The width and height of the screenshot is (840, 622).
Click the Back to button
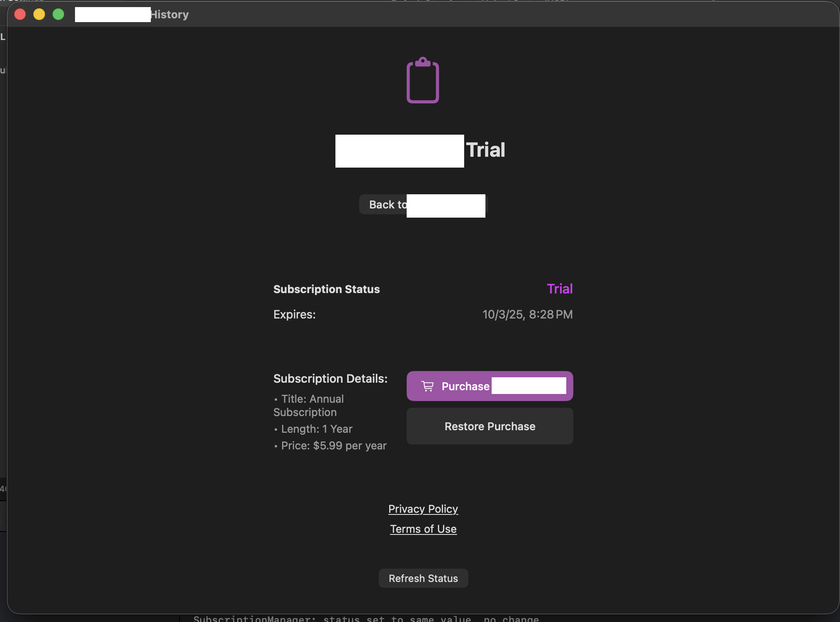[387, 205]
